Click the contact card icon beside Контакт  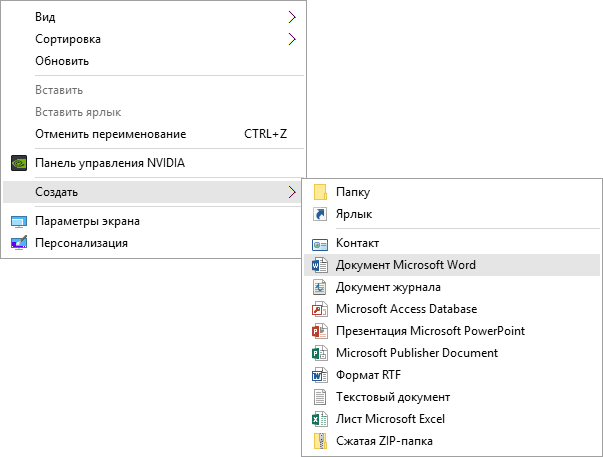[x=320, y=243]
